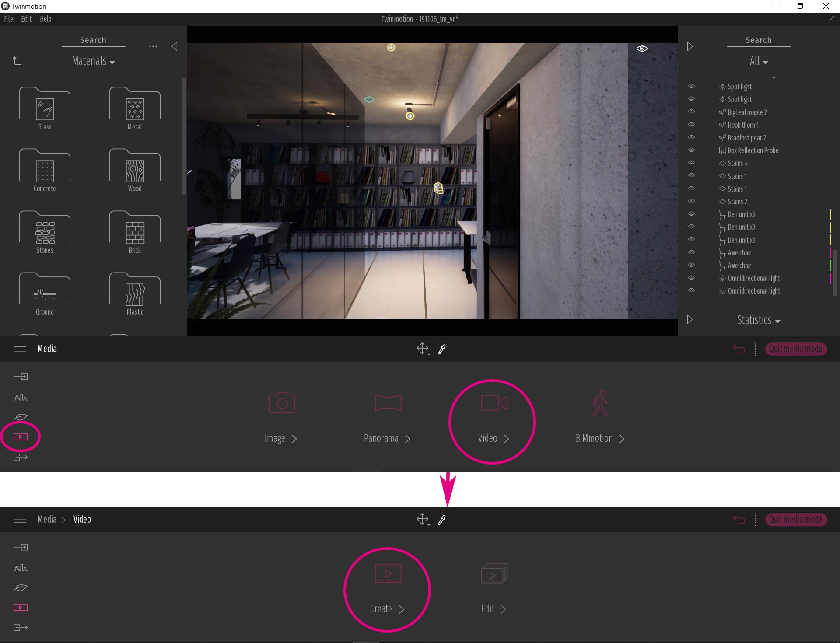The width and height of the screenshot is (840, 643).
Task: Click the Edit label under video options
Action: coord(487,609)
